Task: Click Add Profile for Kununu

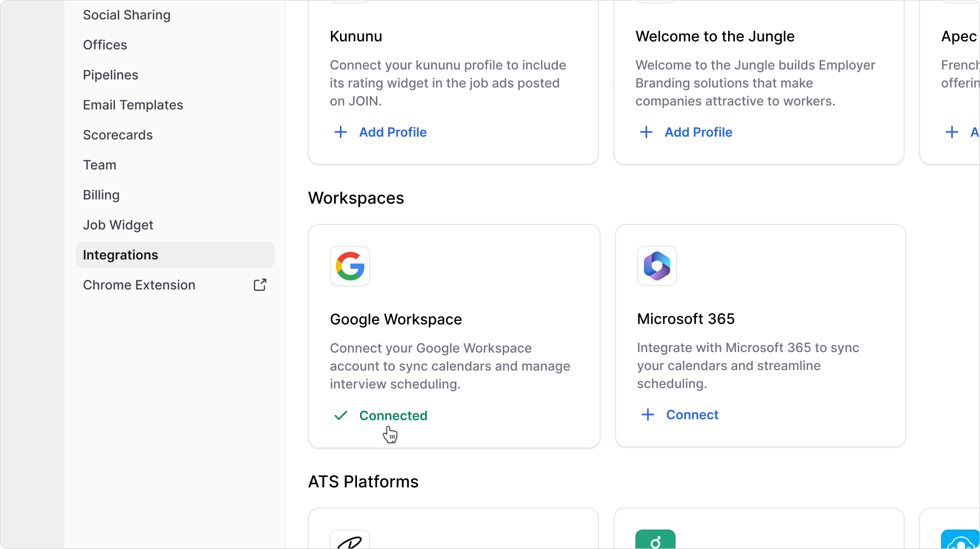Action: pos(392,132)
